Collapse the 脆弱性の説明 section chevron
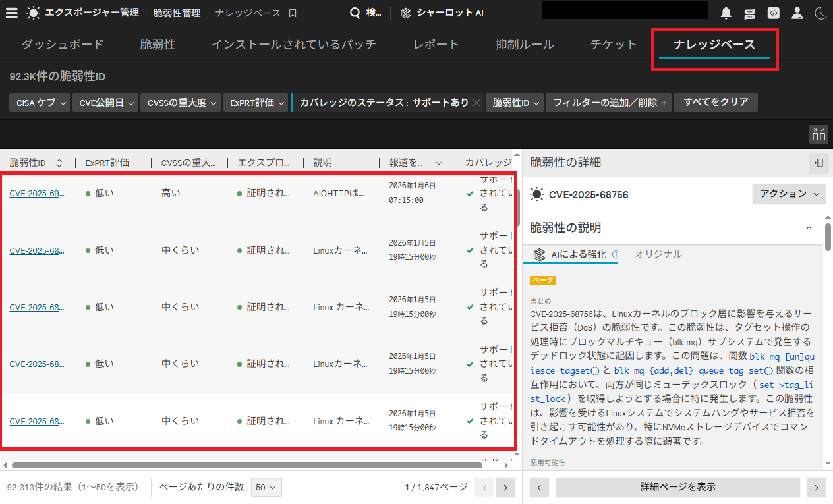This screenshot has height=504, width=833. [809, 227]
